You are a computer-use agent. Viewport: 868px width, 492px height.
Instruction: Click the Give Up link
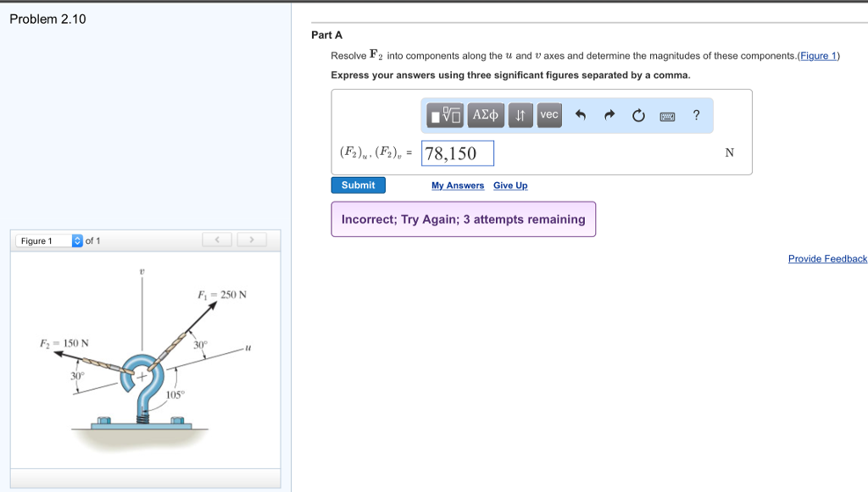[x=510, y=185]
